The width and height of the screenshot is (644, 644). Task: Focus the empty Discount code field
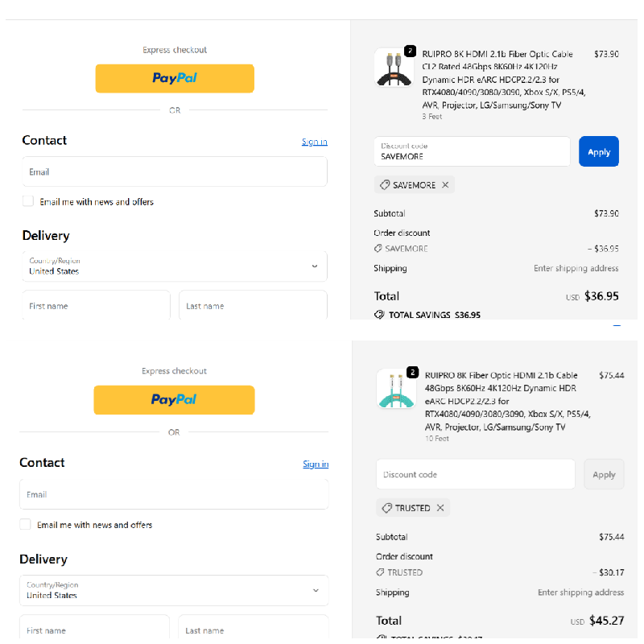[x=475, y=474]
